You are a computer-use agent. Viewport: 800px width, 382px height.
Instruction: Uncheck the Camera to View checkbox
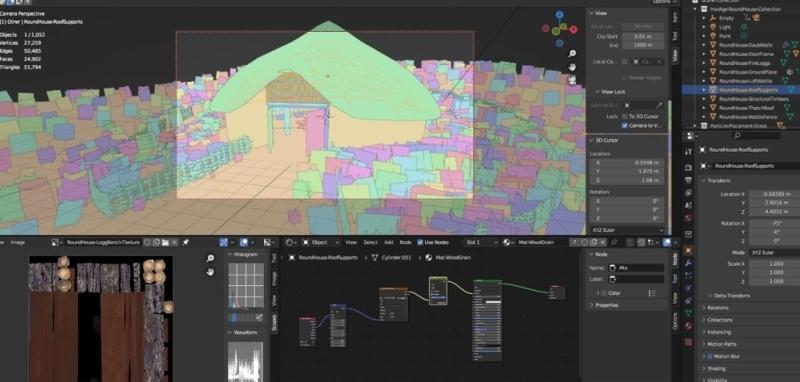point(624,125)
